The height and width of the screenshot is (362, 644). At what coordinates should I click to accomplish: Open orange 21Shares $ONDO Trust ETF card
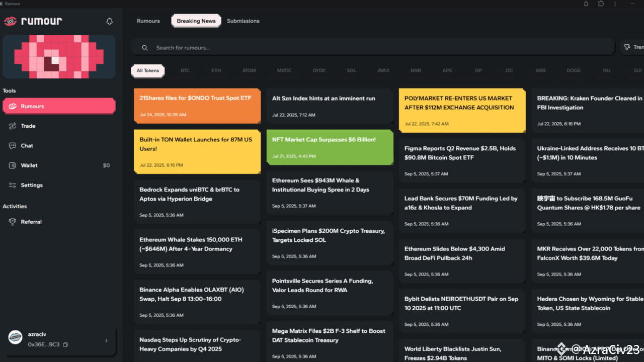pyautogui.click(x=197, y=106)
